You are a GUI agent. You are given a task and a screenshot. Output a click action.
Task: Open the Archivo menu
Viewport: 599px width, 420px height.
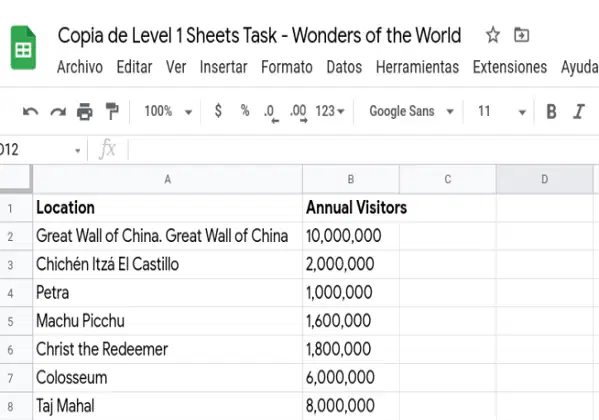80,67
